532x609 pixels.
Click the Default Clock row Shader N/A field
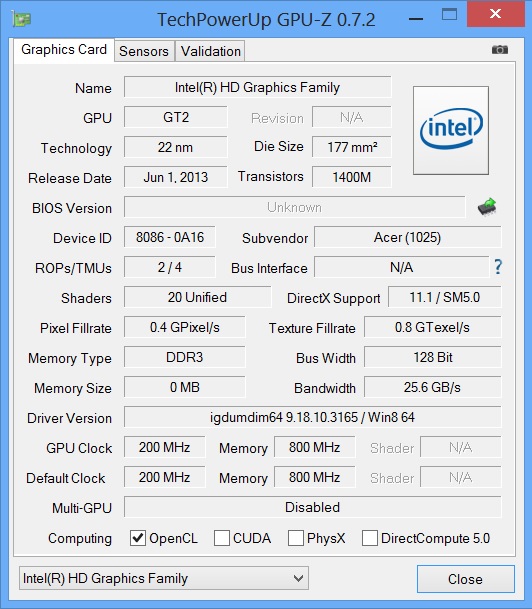461,477
